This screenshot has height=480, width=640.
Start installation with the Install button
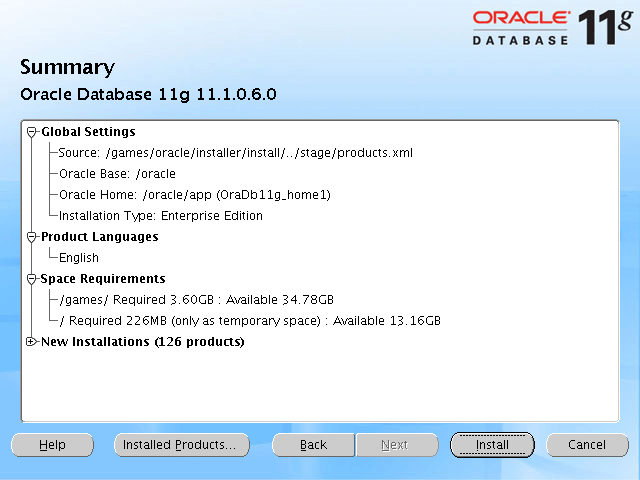[x=492, y=445]
